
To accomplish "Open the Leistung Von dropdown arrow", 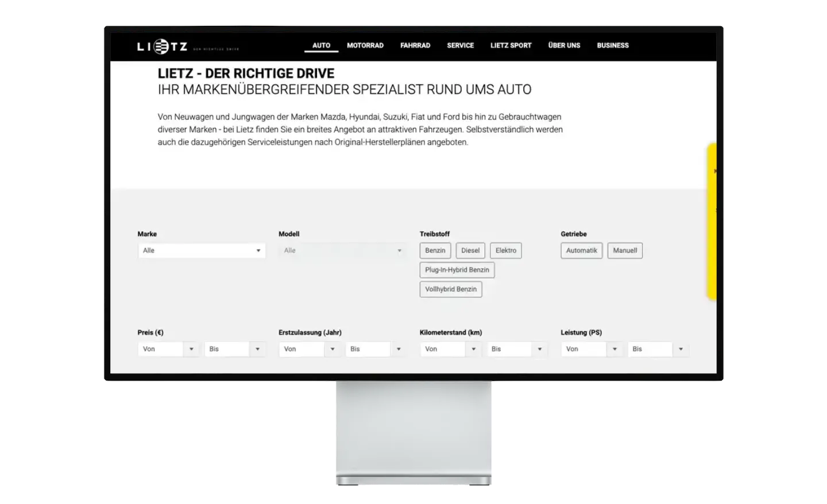I will 615,349.
